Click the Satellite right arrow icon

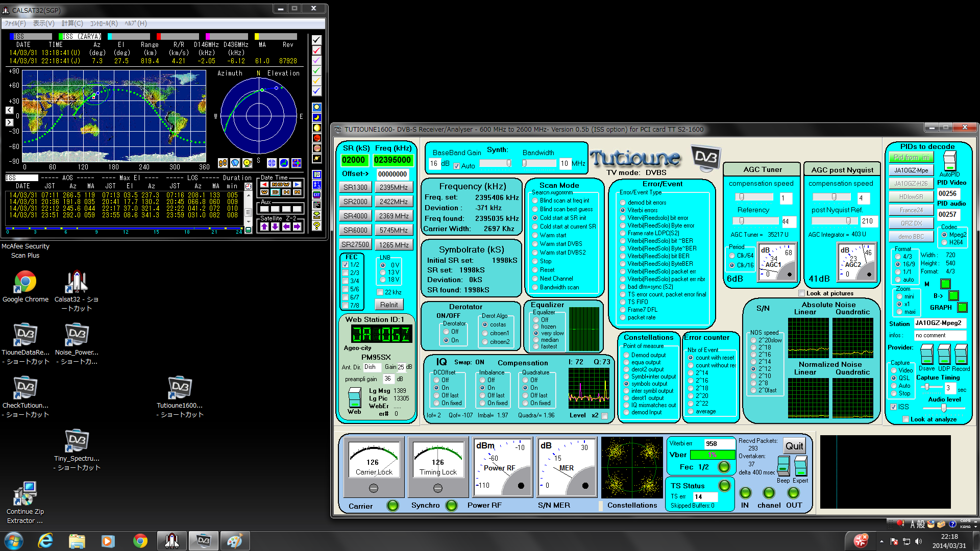297,227
